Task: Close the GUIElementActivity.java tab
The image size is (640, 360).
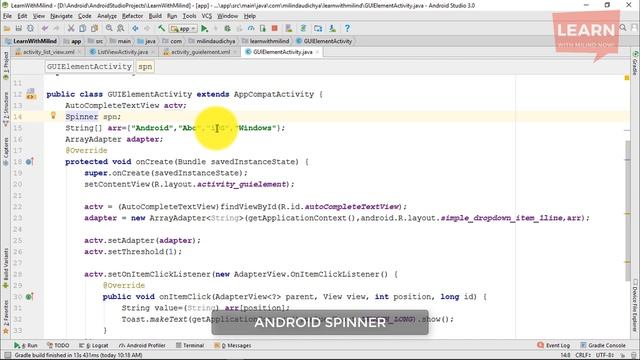Action: tap(318, 52)
